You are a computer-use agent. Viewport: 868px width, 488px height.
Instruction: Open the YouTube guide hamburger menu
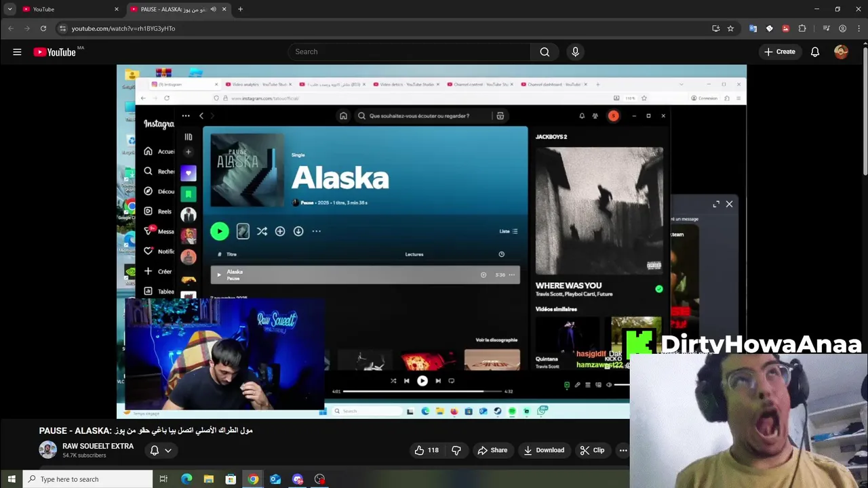17,52
